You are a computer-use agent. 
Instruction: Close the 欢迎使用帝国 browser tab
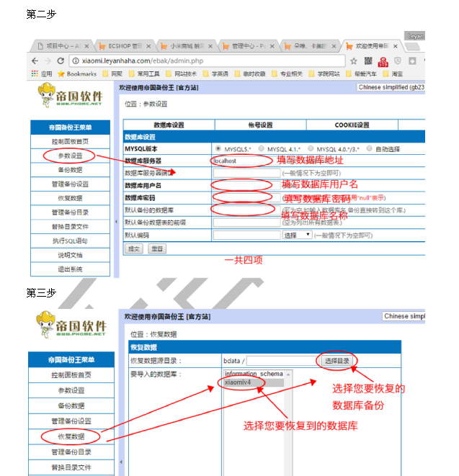tap(395, 46)
